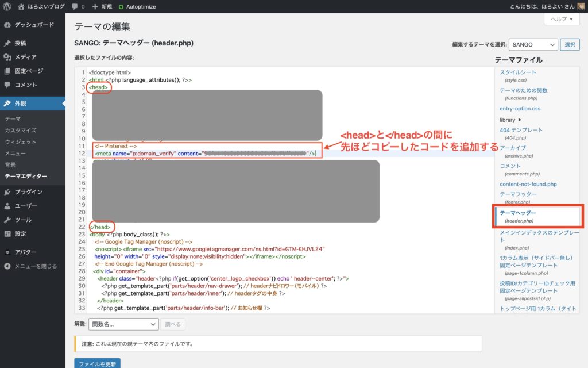Open 投稿ID/カテゴリーIDチェック用 template file
The height and width of the screenshot is (368, 588).
coord(537,290)
